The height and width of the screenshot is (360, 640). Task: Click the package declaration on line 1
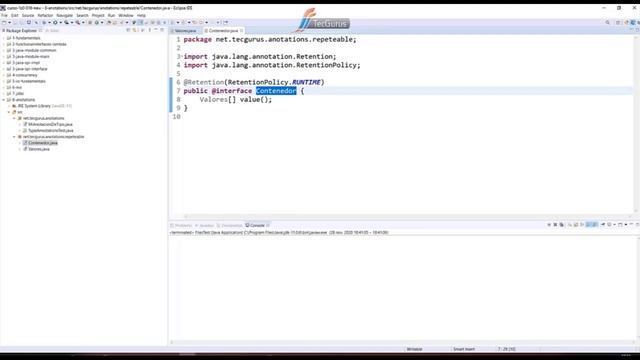270,39
